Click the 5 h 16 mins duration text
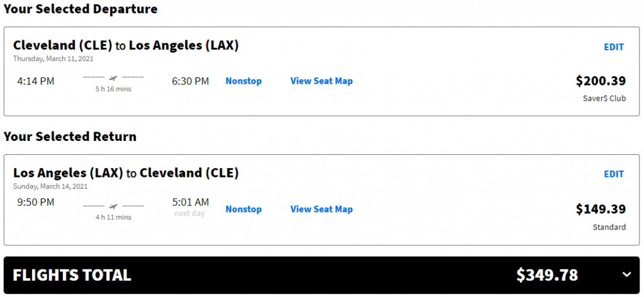This screenshot has width=644, height=297. point(113,89)
